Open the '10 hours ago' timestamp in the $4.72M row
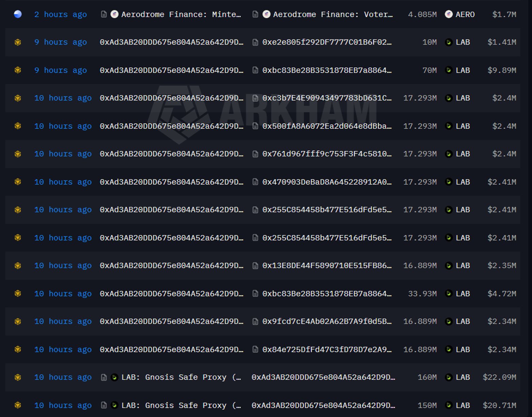Image resolution: width=532 pixels, height=417 pixels. tap(63, 293)
